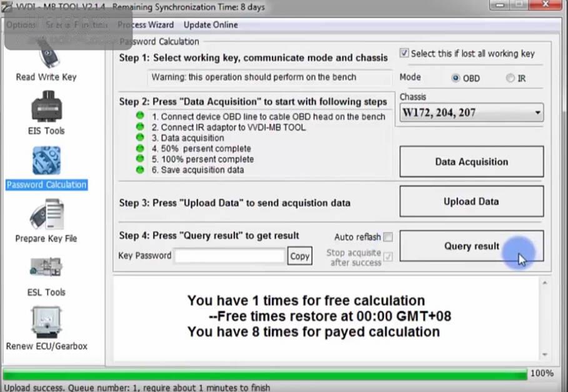Open the Update Online menu

coord(211,25)
